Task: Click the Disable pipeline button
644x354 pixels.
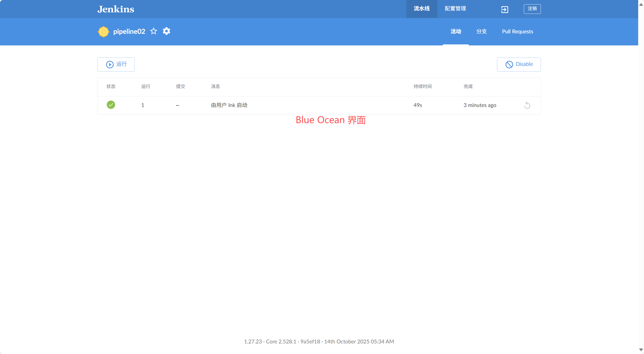Action: (x=519, y=64)
